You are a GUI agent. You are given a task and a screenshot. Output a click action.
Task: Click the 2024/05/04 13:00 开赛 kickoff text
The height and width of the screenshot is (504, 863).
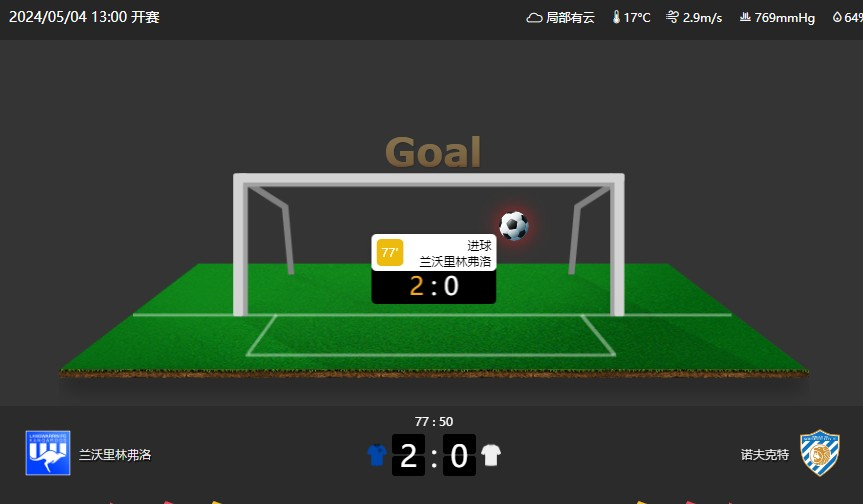point(84,17)
